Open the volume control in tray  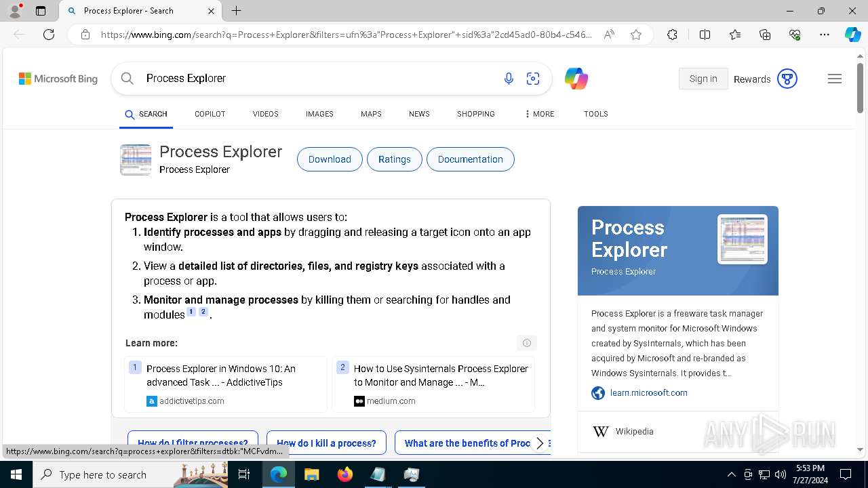pos(781,474)
